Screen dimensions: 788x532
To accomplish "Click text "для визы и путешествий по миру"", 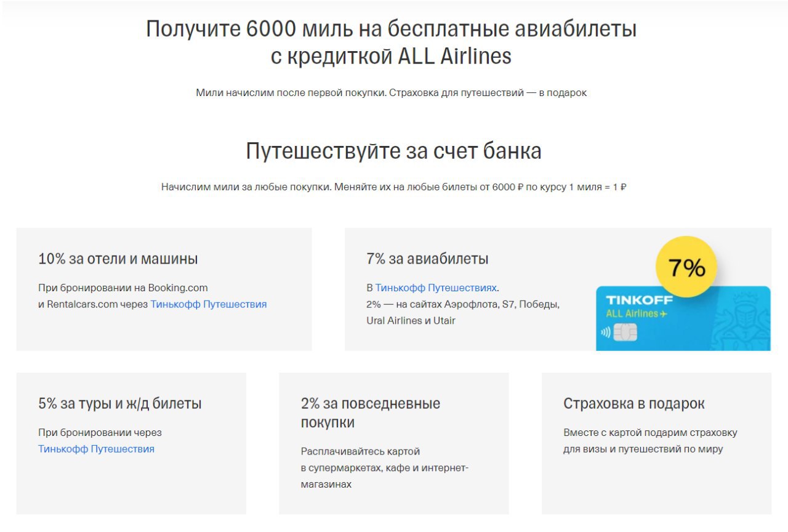I will (x=643, y=449).
